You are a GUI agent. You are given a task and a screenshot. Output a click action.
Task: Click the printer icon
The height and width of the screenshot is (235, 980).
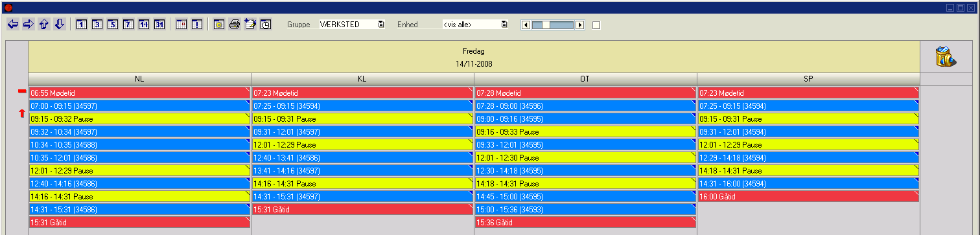coord(235,25)
